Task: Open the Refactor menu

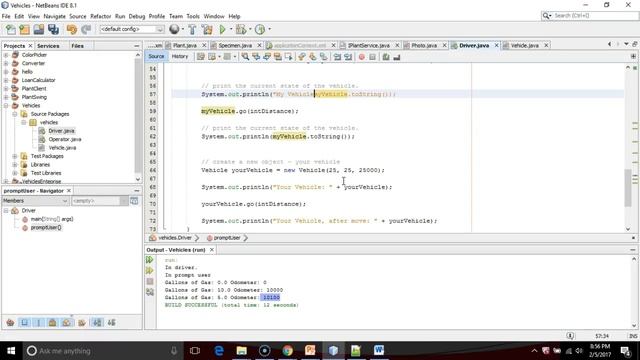Action: coord(100,16)
